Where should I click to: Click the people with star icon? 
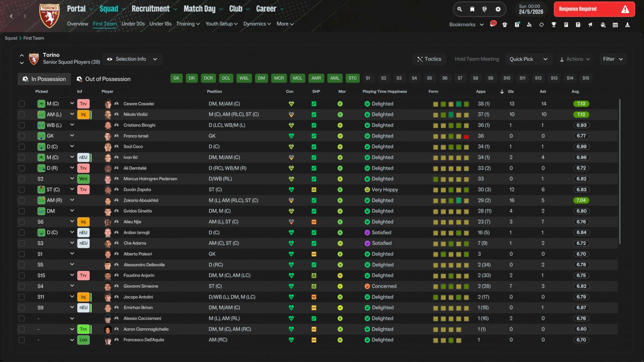point(603,25)
